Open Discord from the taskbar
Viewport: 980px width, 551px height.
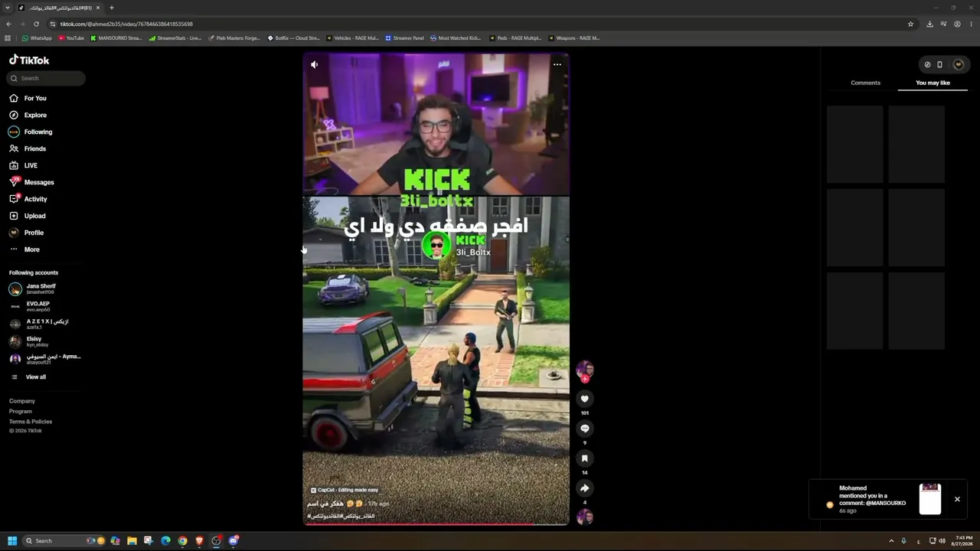coord(234,541)
